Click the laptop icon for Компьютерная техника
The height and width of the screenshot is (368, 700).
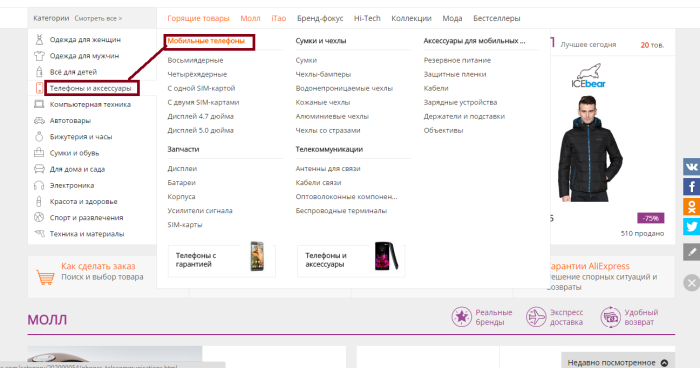39,105
